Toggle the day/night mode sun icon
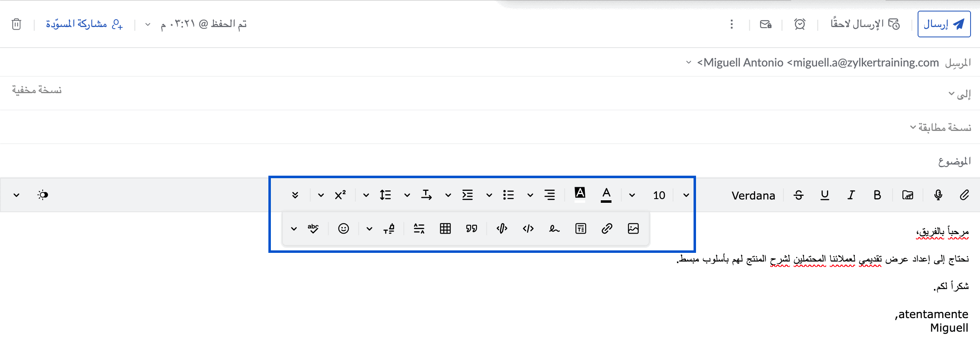The width and height of the screenshot is (980, 353). [43, 195]
